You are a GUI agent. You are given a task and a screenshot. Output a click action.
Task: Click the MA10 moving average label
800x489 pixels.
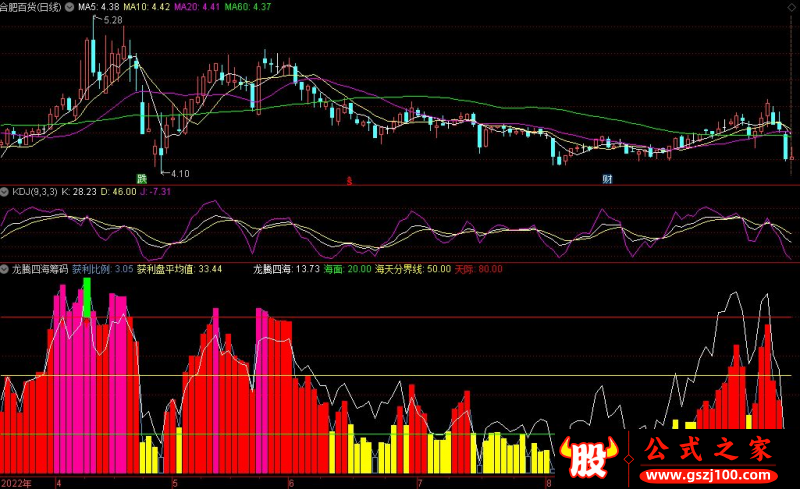pos(163,6)
